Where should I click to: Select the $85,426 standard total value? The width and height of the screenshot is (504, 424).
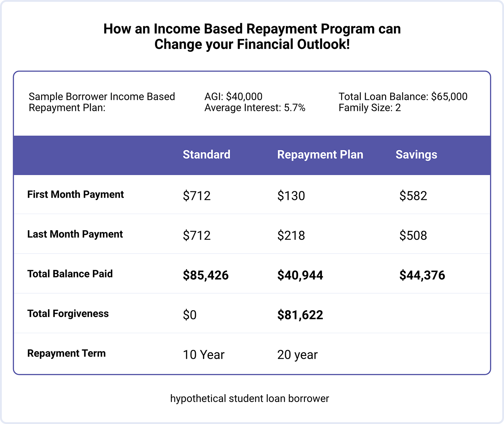206,275
